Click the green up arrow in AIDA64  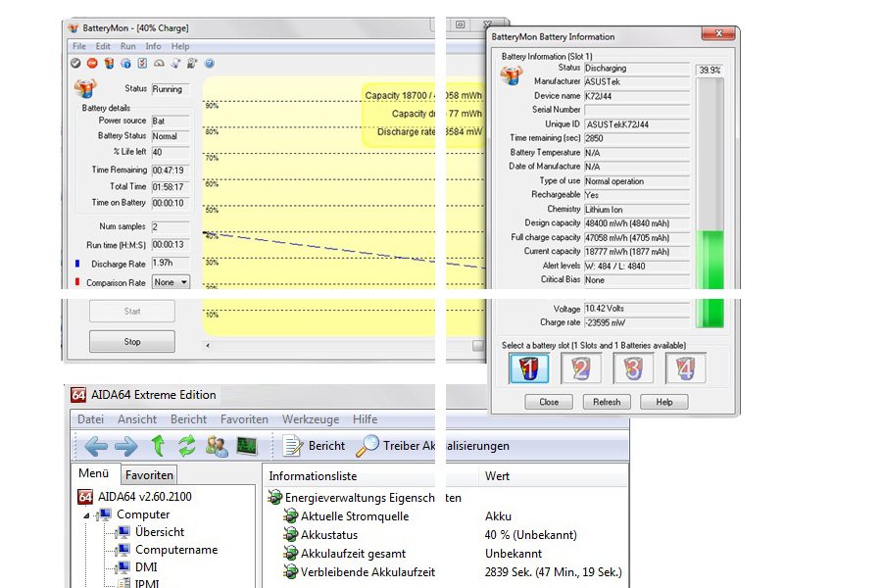click(x=158, y=446)
